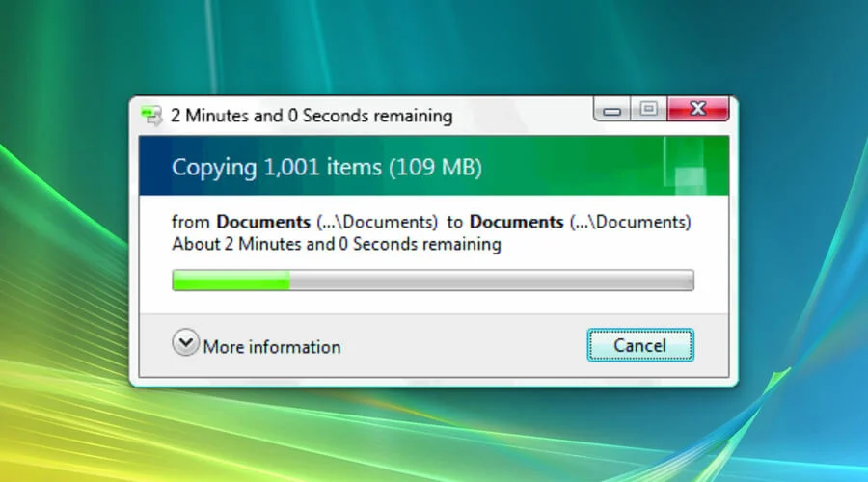Viewport: 868px width, 482px height.
Task: Click the (109 MB) size in heading
Action: point(435,167)
